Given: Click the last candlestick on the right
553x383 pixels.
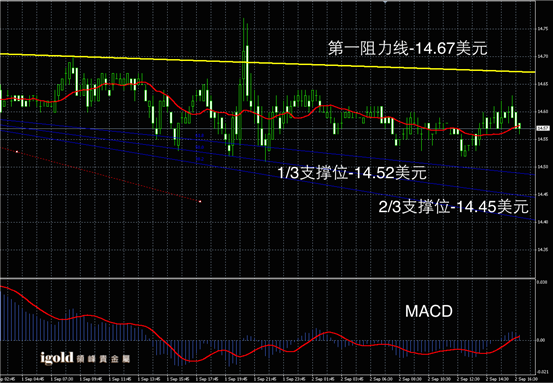Looking at the screenshot, I should click(519, 127).
